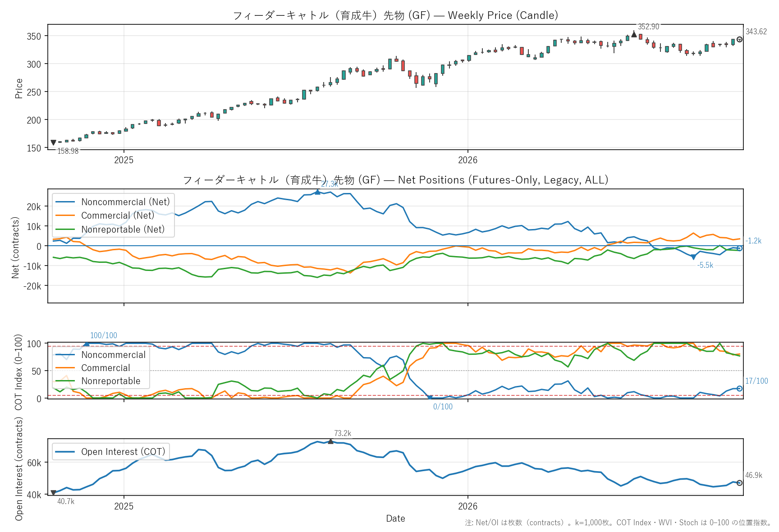Click the 17/100 COT index end circle
779x532 pixels.
pyautogui.click(x=739, y=389)
